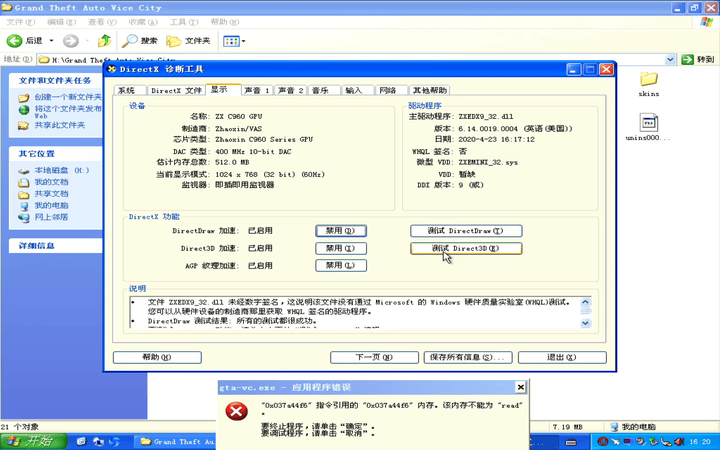The height and width of the screenshot is (450, 720).
Task: Switch to the 声音 2 tab
Action: [291, 90]
